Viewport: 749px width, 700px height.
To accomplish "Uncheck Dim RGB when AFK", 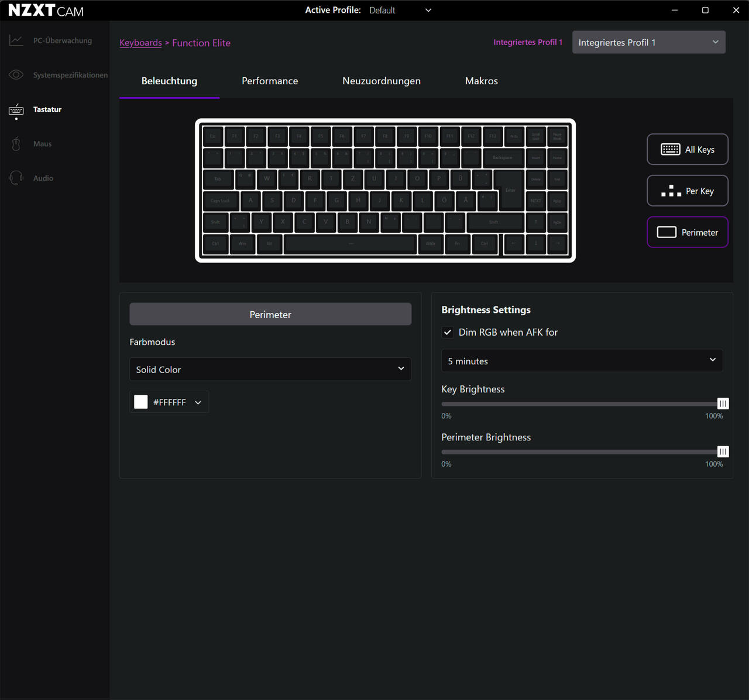I will [448, 332].
